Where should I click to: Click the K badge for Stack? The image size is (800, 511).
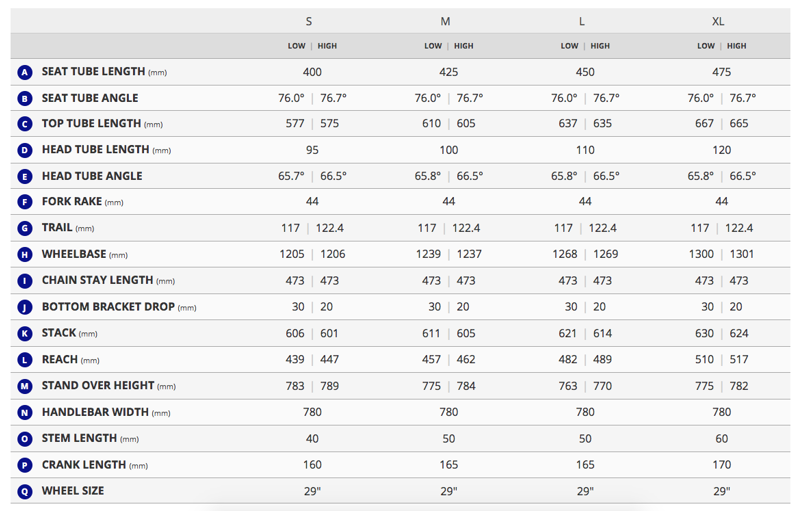click(x=25, y=333)
